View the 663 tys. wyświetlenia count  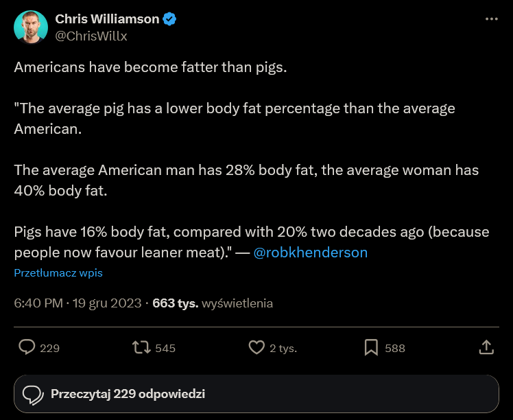pyautogui.click(x=213, y=303)
